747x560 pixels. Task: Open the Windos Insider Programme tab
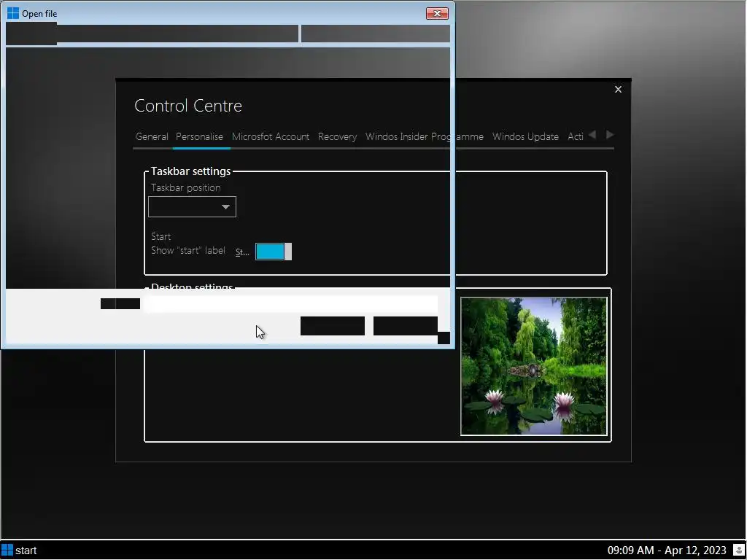tap(424, 136)
